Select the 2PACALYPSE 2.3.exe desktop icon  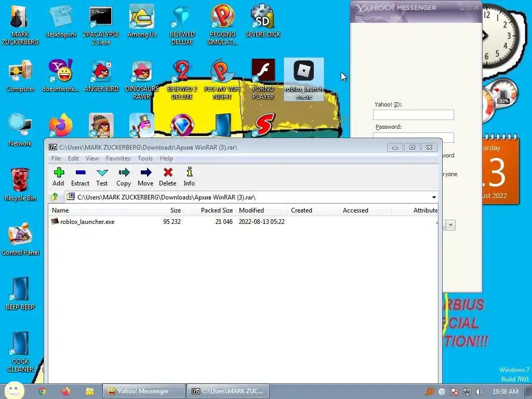(101, 24)
